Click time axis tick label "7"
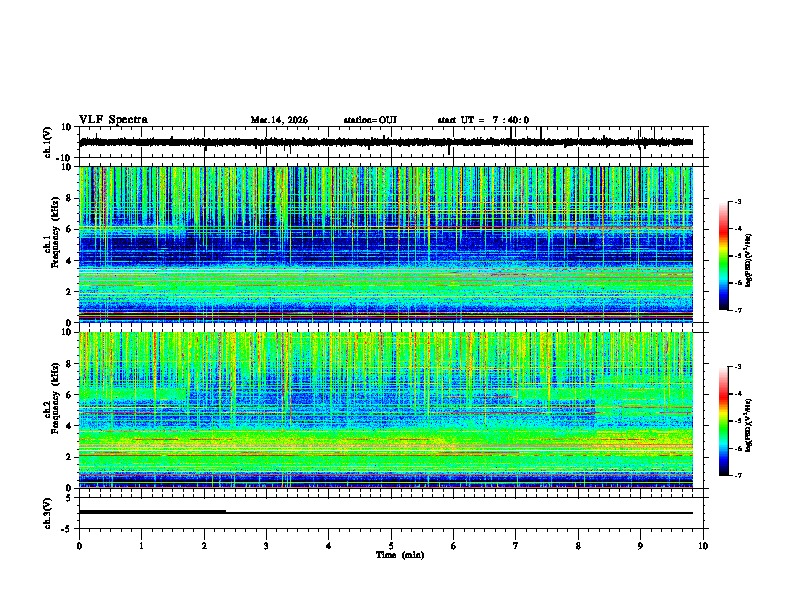The image size is (792, 612). coord(516,546)
